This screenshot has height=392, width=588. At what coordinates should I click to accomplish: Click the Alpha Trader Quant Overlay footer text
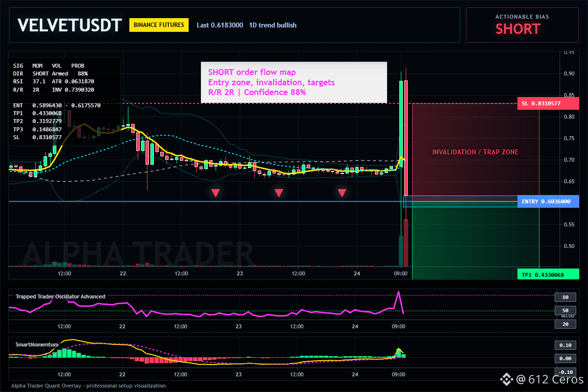[88, 386]
